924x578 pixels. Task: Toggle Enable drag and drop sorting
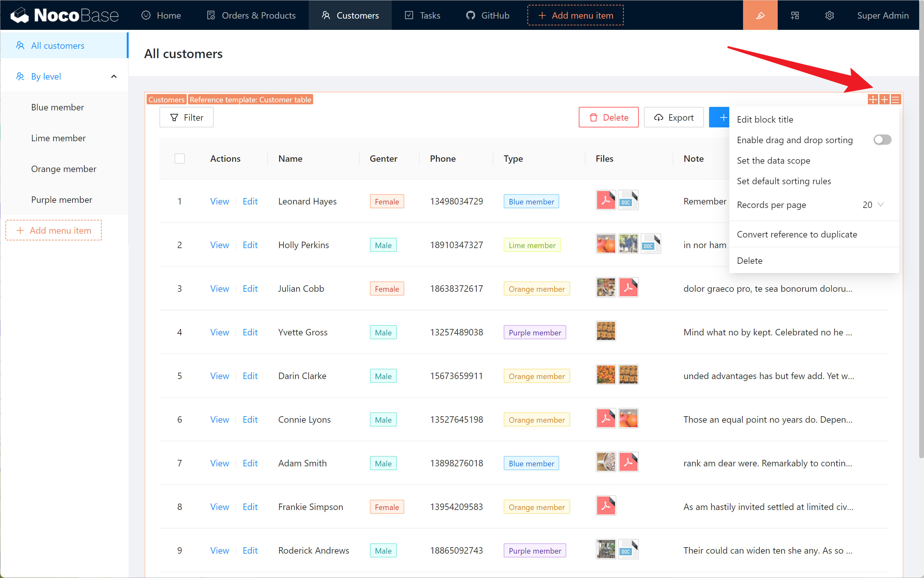click(882, 139)
